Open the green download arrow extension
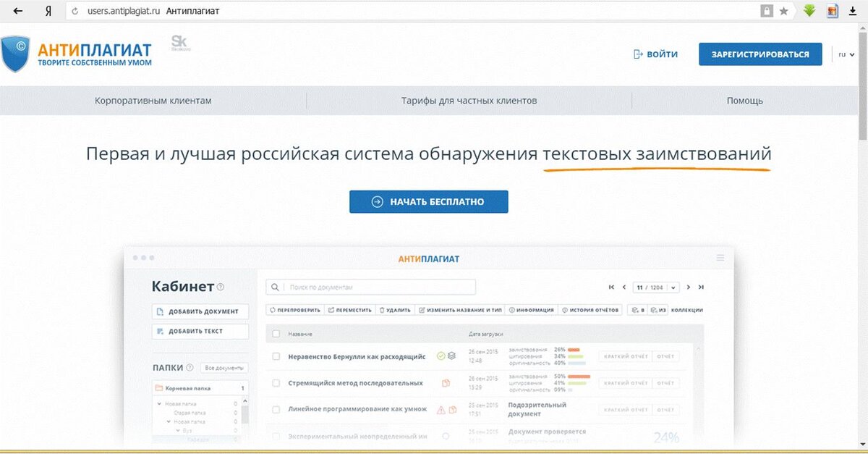 (810, 11)
